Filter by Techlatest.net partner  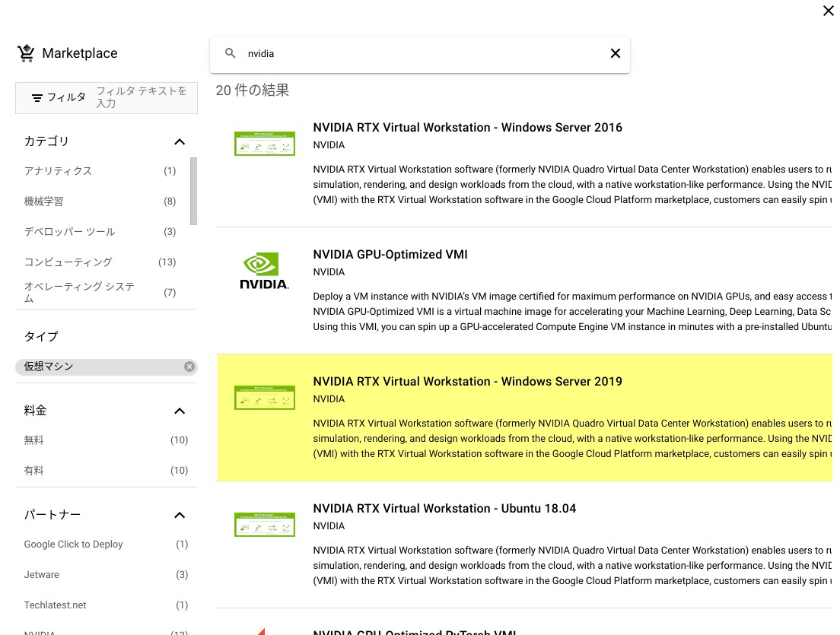[106, 605]
